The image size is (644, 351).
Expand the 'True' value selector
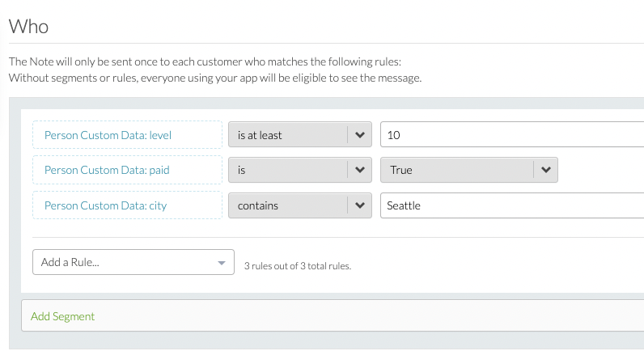pyautogui.click(x=458, y=170)
